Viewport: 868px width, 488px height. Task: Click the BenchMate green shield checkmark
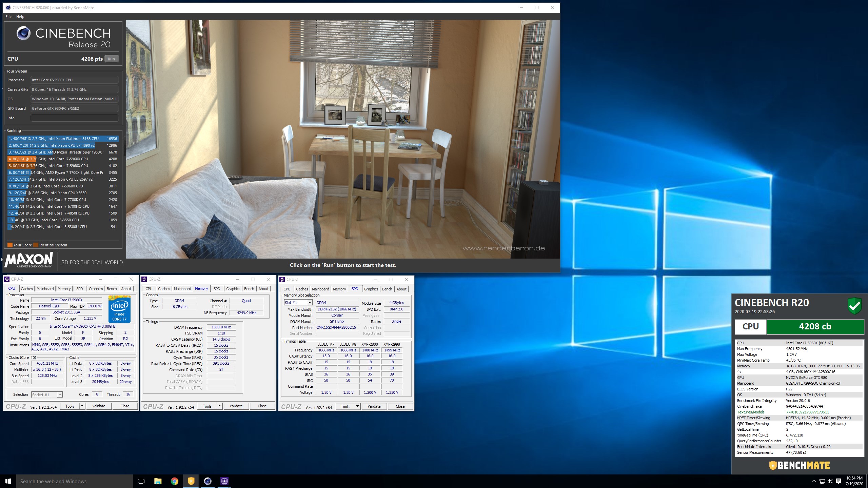(855, 306)
